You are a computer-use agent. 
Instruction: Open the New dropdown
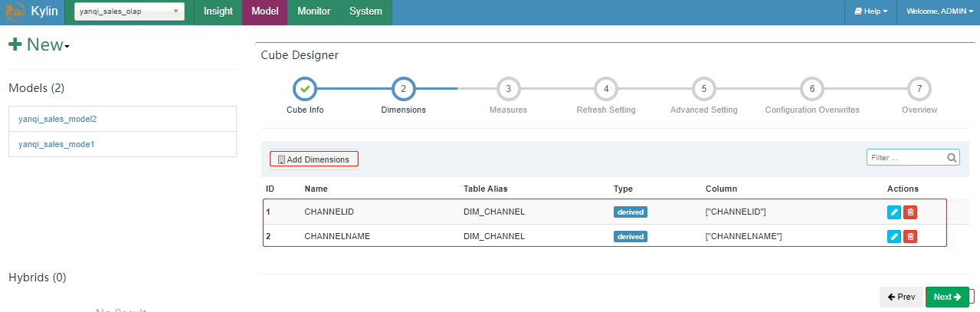tap(39, 45)
